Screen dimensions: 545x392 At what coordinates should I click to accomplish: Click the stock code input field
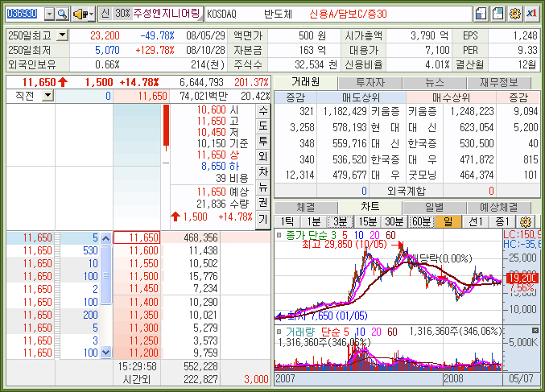pos(23,14)
